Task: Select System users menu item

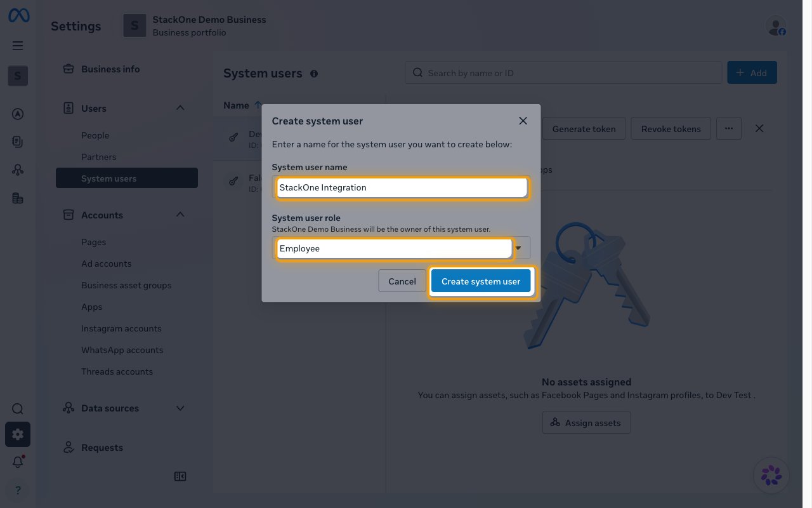Action: (x=127, y=178)
